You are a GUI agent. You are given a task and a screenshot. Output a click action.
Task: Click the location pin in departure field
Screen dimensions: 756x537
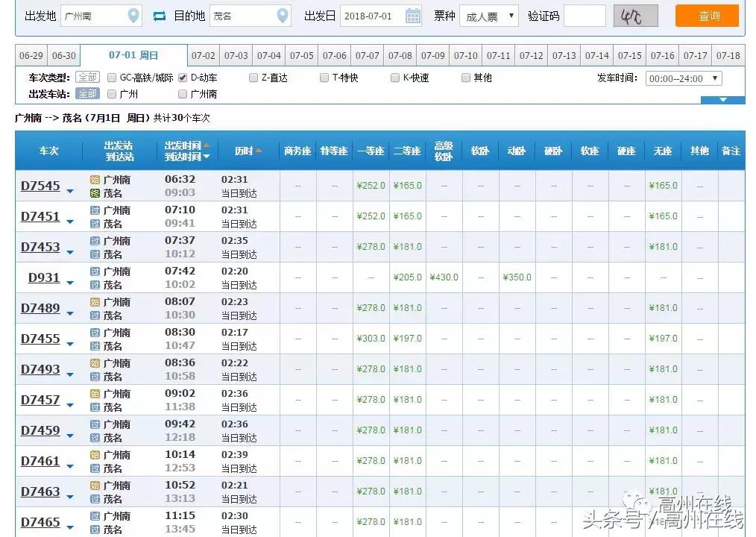[x=133, y=16]
